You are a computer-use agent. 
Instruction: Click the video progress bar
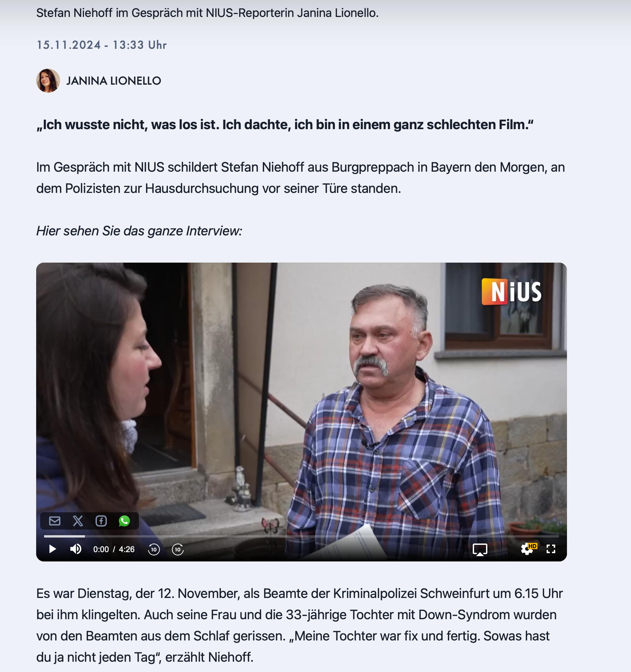[301, 536]
